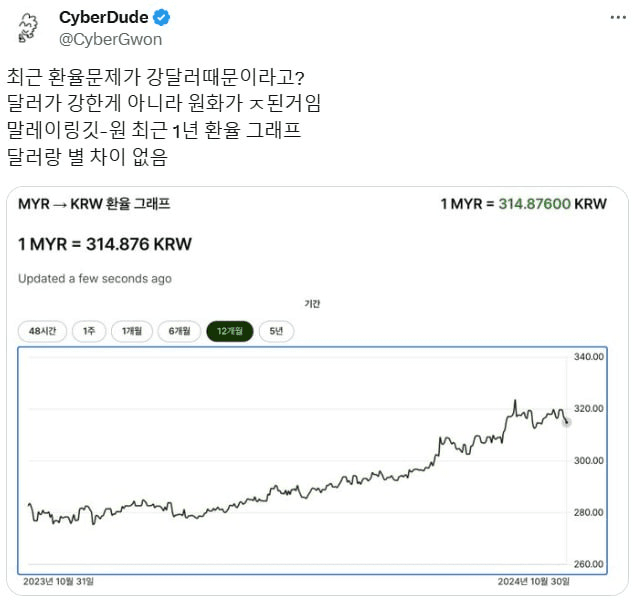Click the 340.00 axis label
Image resolution: width=635 pixels, height=602 pixels.
pyautogui.click(x=588, y=357)
